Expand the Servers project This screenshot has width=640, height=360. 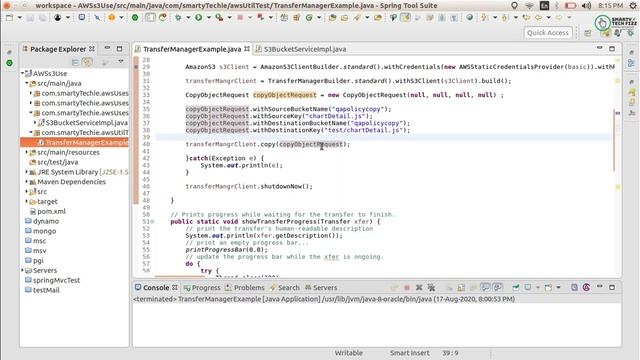(22, 270)
